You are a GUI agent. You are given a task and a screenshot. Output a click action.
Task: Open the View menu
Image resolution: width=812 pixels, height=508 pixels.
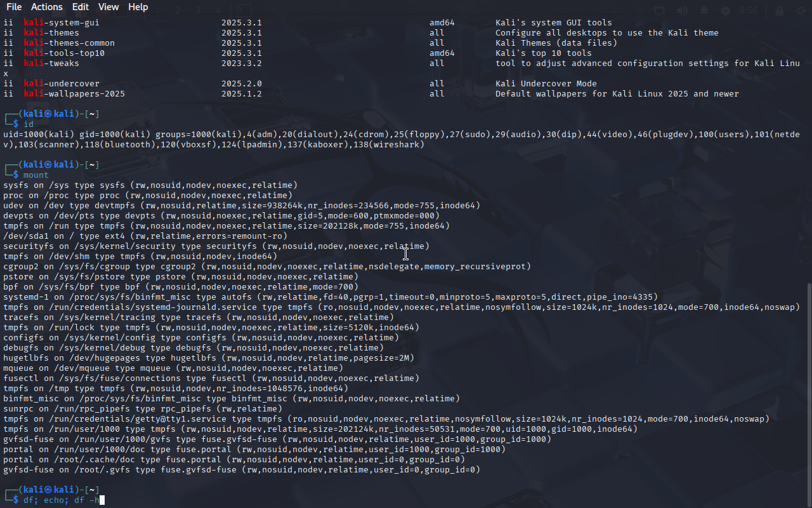pos(108,7)
